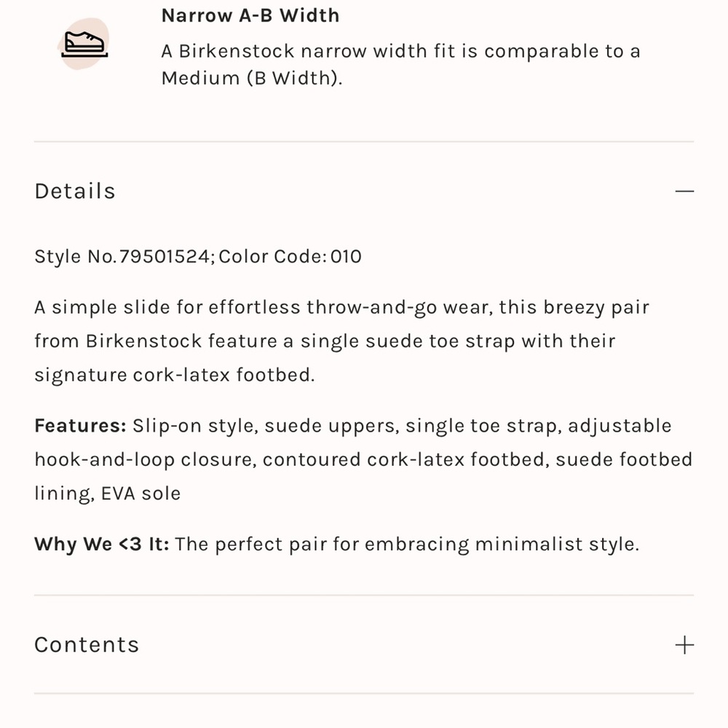The width and height of the screenshot is (728, 728).
Task: Click the bold "Features:" label
Action: coord(80,426)
